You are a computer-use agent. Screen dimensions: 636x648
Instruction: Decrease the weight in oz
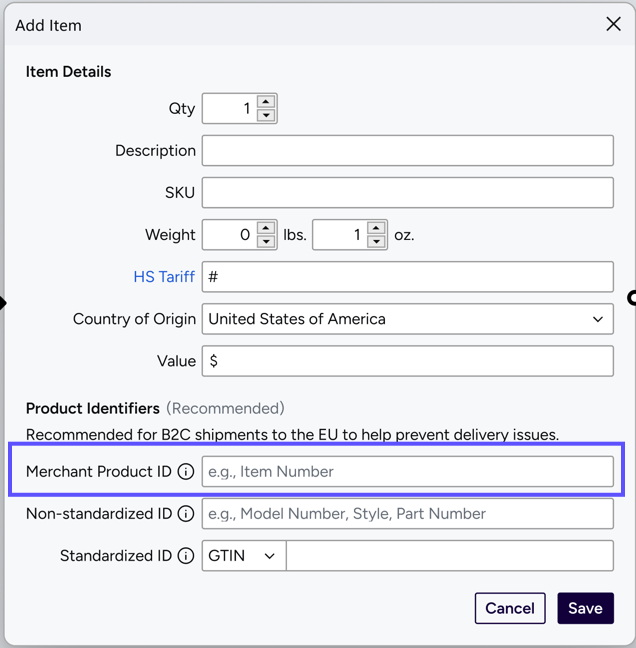click(x=376, y=241)
